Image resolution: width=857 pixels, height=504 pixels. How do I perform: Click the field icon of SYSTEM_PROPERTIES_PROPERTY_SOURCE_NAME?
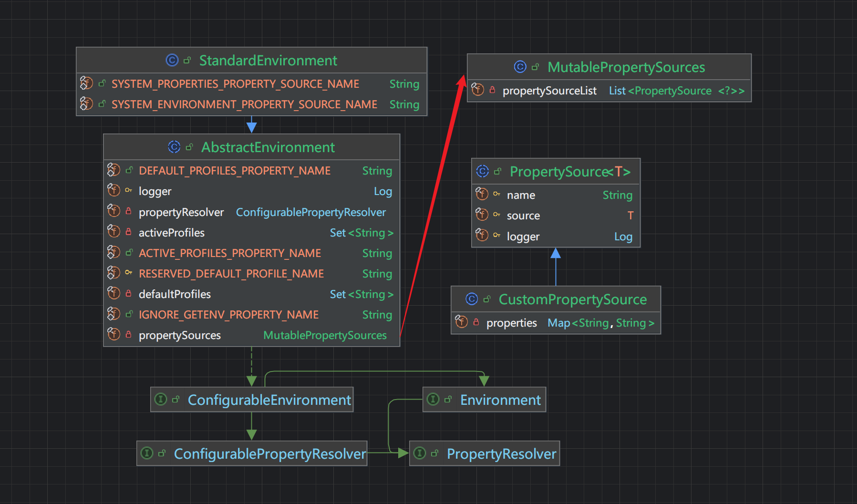click(86, 83)
